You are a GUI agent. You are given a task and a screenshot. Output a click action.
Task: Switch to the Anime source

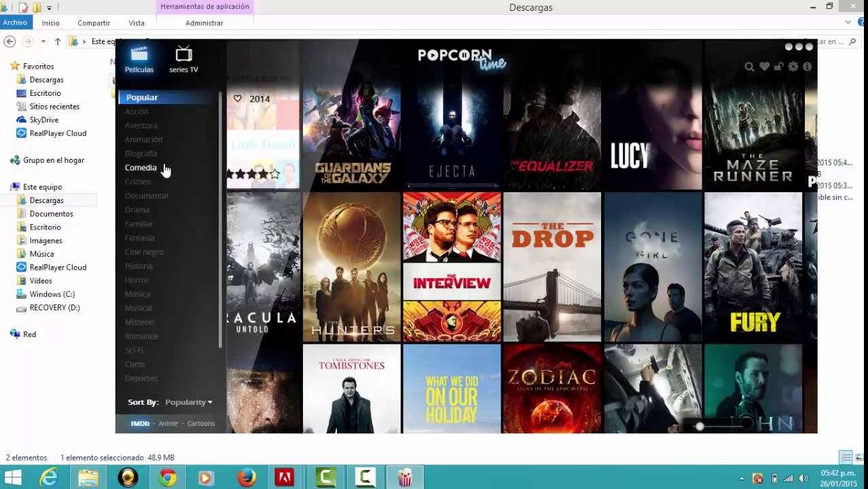(x=168, y=423)
